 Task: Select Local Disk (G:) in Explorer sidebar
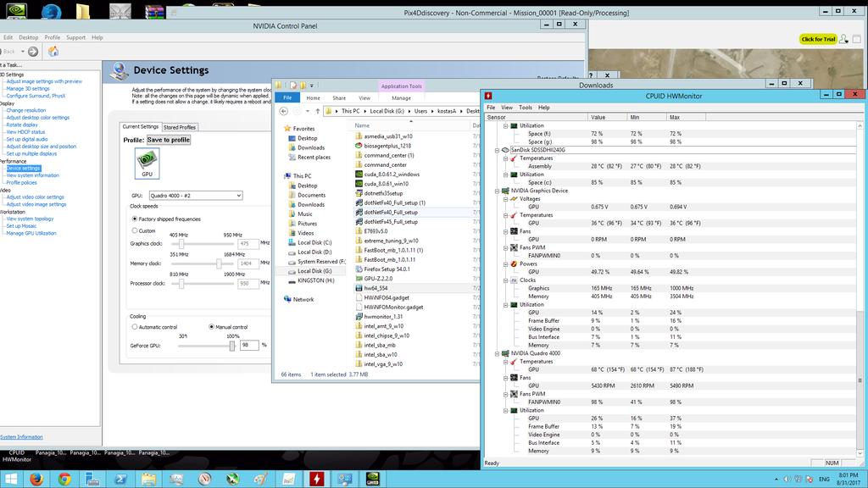(x=314, y=271)
